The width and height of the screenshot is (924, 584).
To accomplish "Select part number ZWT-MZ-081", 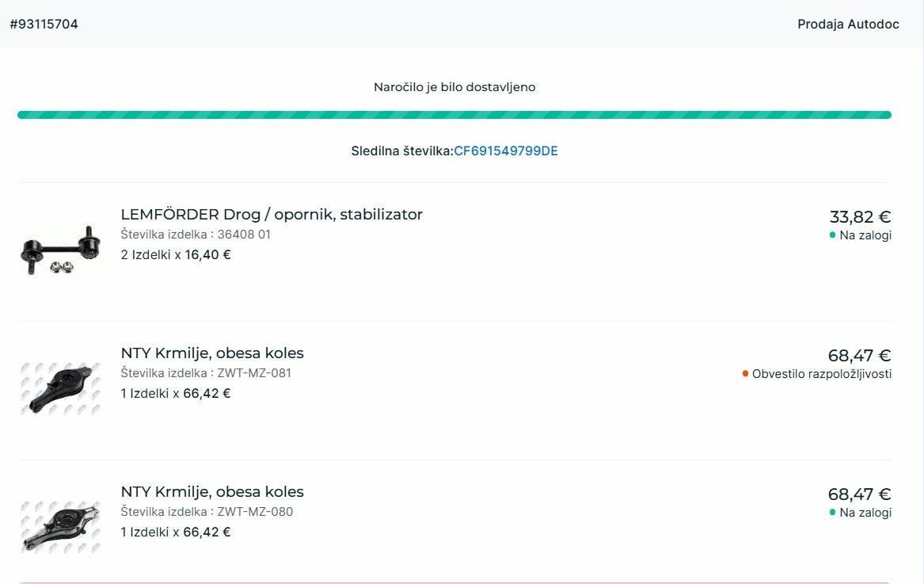I will click(x=255, y=372).
